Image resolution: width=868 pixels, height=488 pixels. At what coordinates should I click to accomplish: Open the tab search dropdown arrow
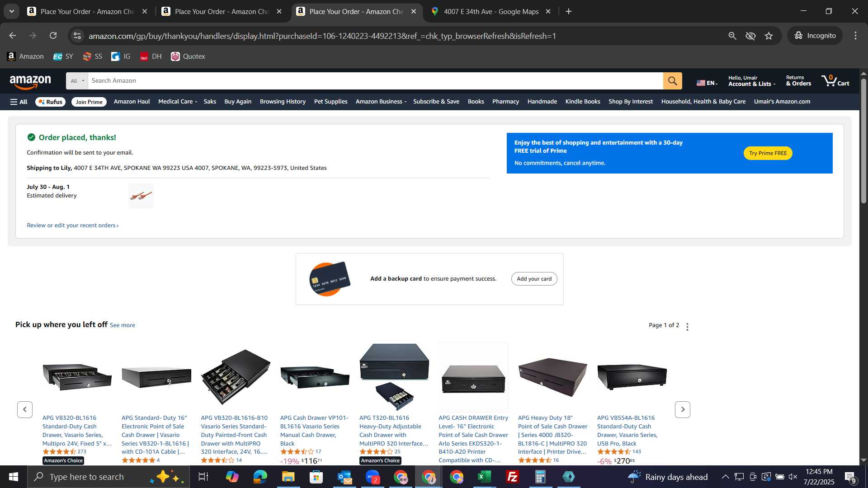click(12, 11)
